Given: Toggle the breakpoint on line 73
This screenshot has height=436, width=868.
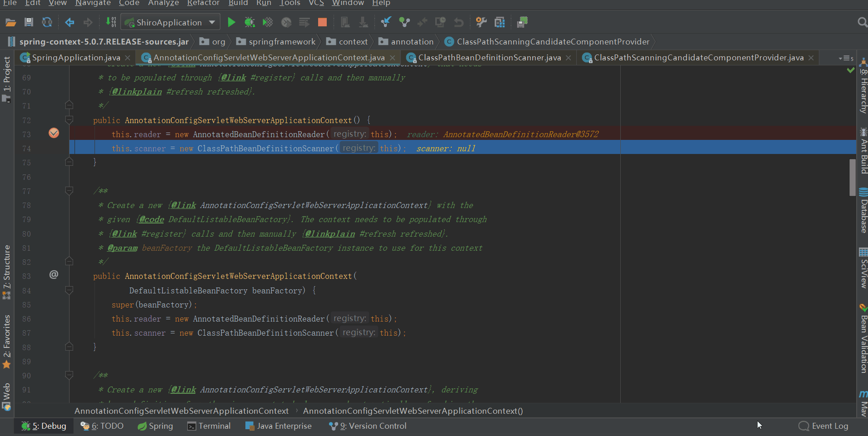Looking at the screenshot, I should point(54,133).
